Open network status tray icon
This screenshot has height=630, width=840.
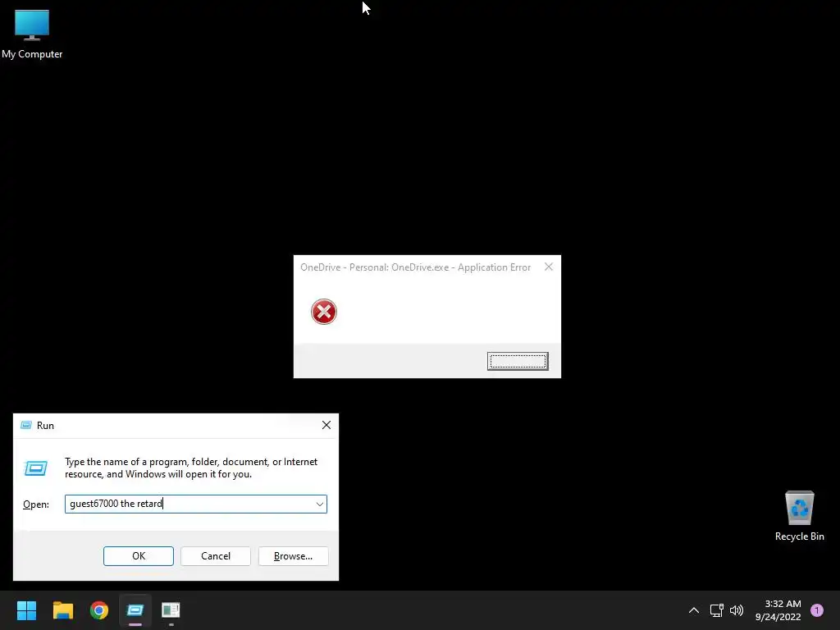pos(716,610)
